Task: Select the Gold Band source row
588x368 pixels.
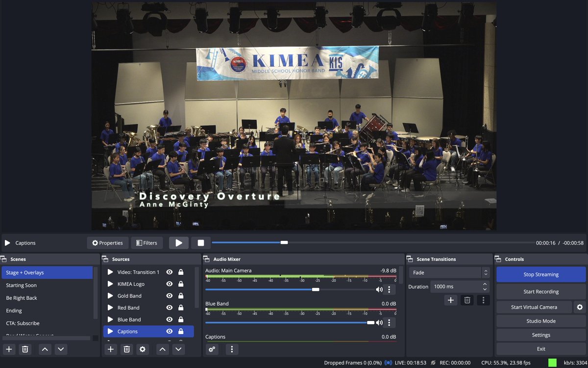Action: coord(148,296)
